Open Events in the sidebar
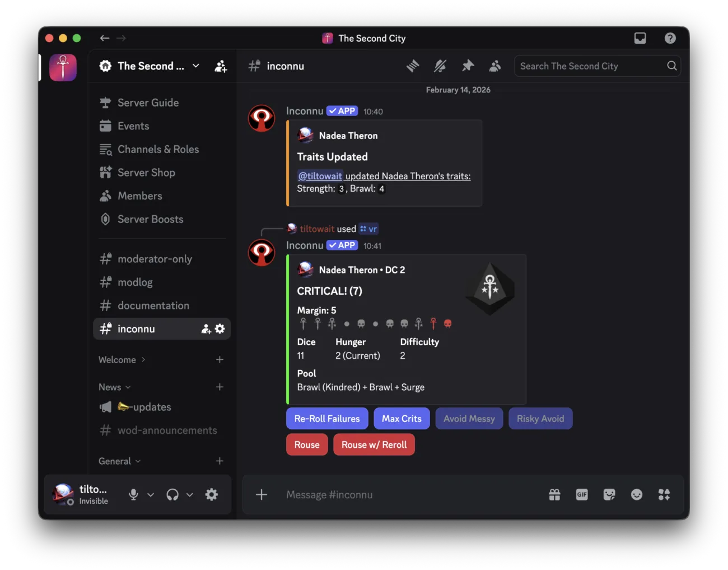The image size is (728, 570). pyautogui.click(x=162, y=126)
